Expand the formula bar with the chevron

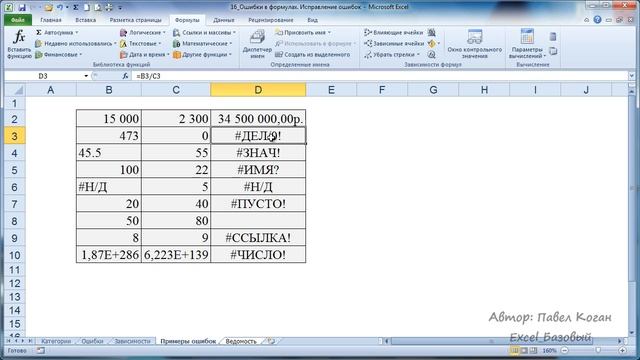(632, 76)
